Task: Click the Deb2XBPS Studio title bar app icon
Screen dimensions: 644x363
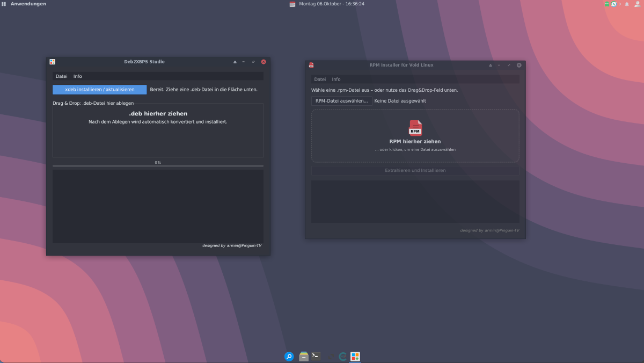Action: point(52,62)
